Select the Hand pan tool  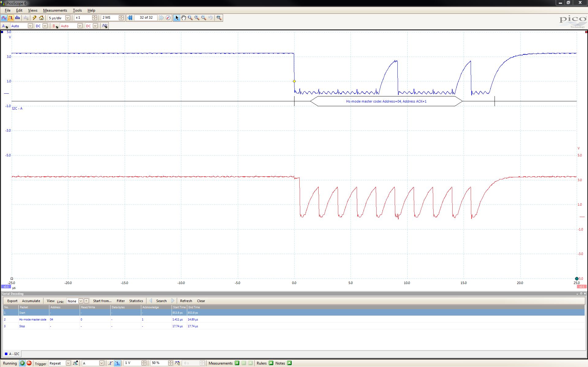(x=184, y=18)
